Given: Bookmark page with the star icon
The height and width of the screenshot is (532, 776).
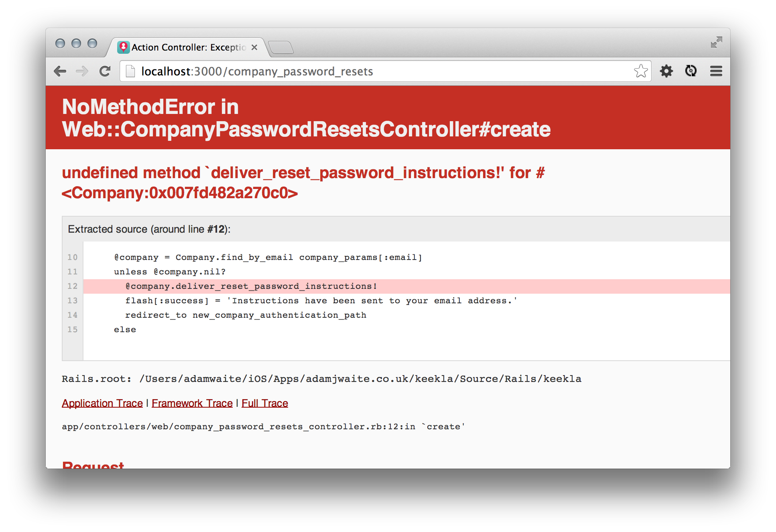Looking at the screenshot, I should click(x=641, y=71).
